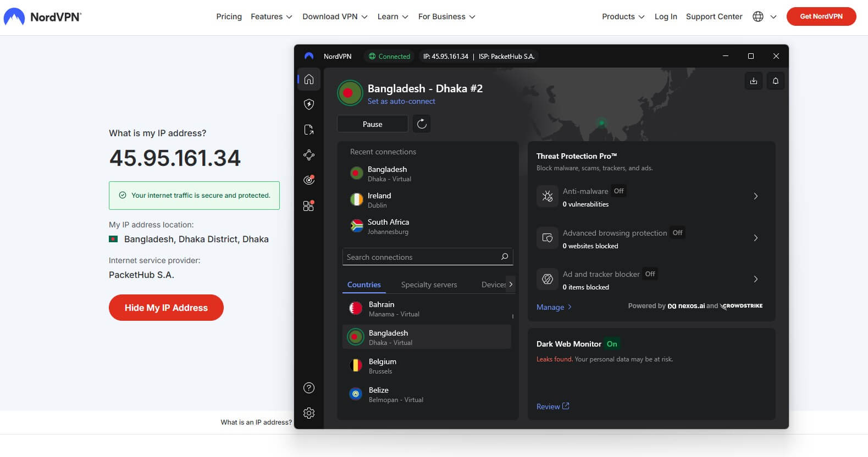Switch to Specialty servers tab
Screen dimensions: 868x457
coord(429,285)
